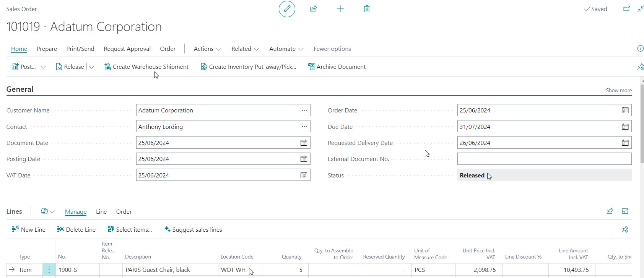
Task: Click Suggest sales lines
Action: [193, 229]
